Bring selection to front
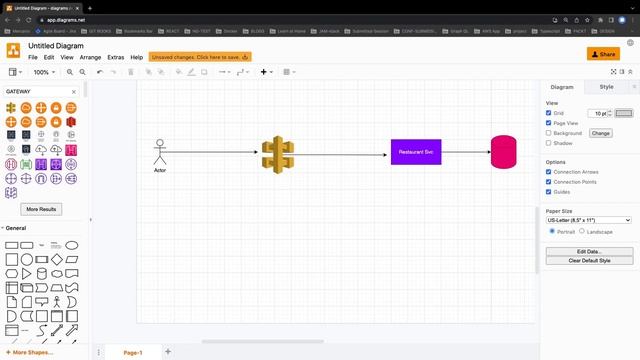This screenshot has width=640, height=360. [149, 72]
